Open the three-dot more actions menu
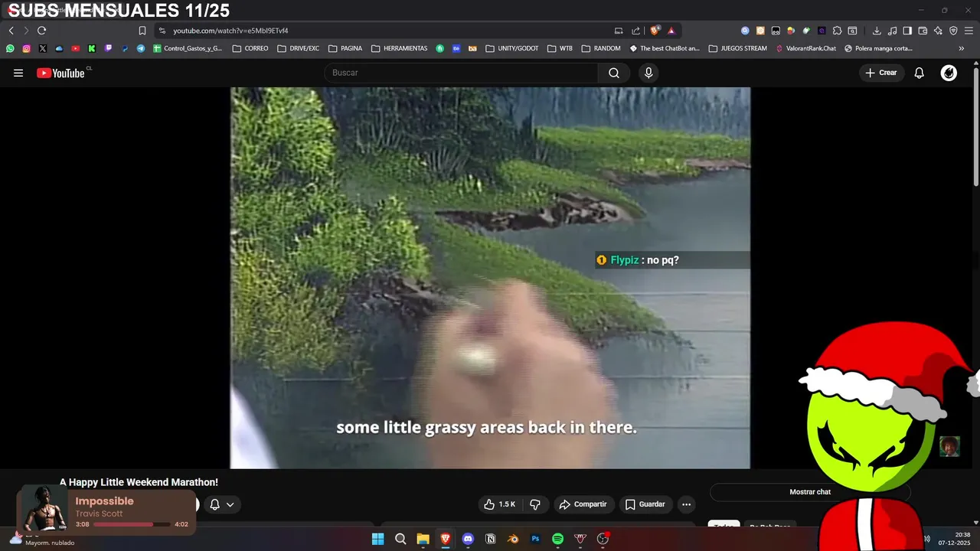980x551 pixels. point(687,504)
